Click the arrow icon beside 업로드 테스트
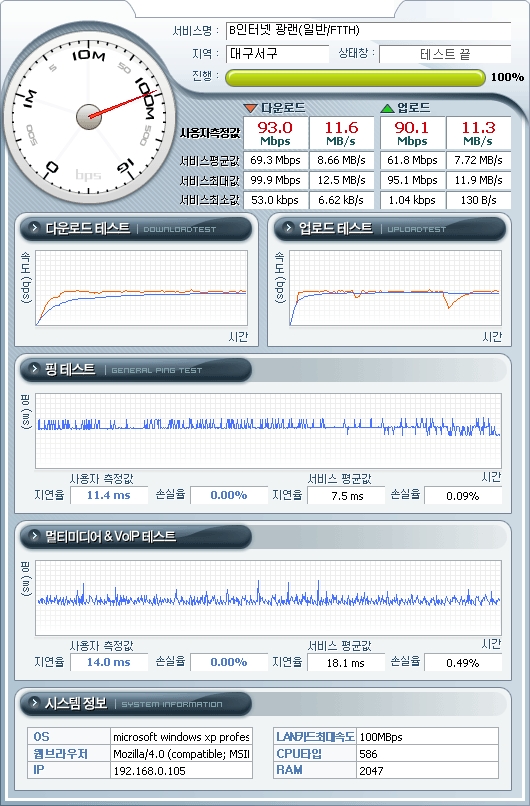Screen dimensions: 530x806 [288, 228]
